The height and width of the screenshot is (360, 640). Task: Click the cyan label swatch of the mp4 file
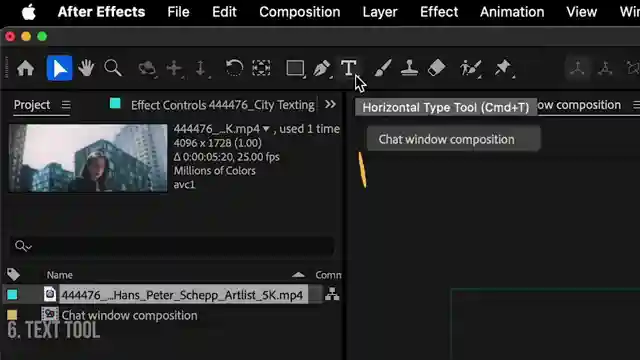(x=12, y=294)
